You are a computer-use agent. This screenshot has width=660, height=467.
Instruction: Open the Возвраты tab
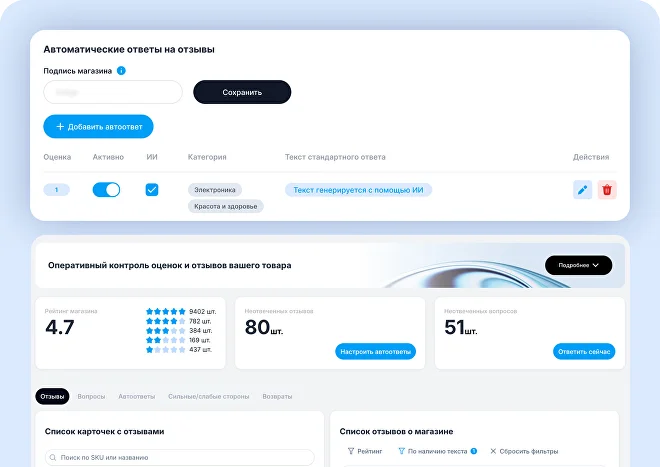[x=277, y=396]
